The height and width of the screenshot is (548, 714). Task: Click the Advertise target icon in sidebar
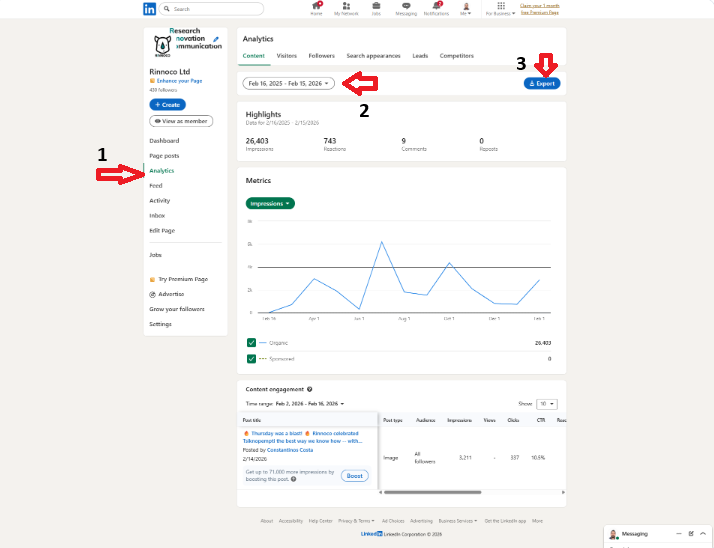point(153,294)
